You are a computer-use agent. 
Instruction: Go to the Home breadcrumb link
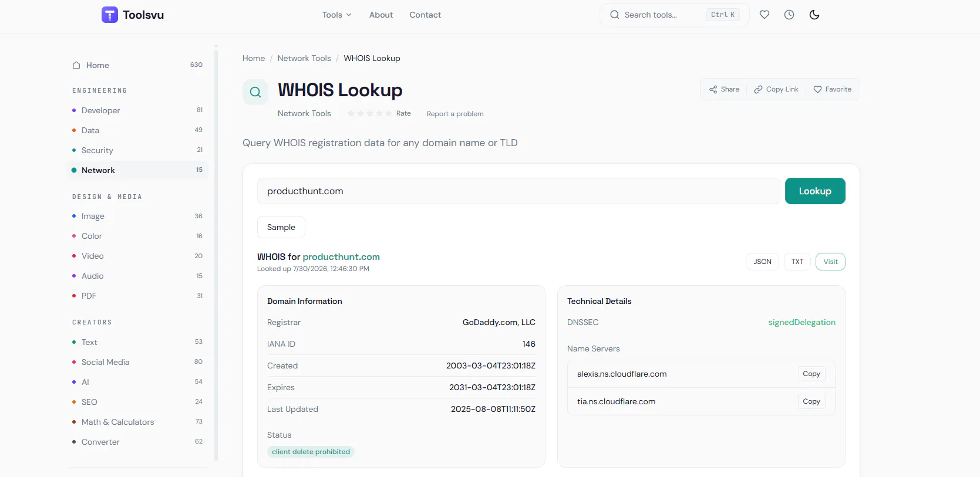[x=254, y=58]
